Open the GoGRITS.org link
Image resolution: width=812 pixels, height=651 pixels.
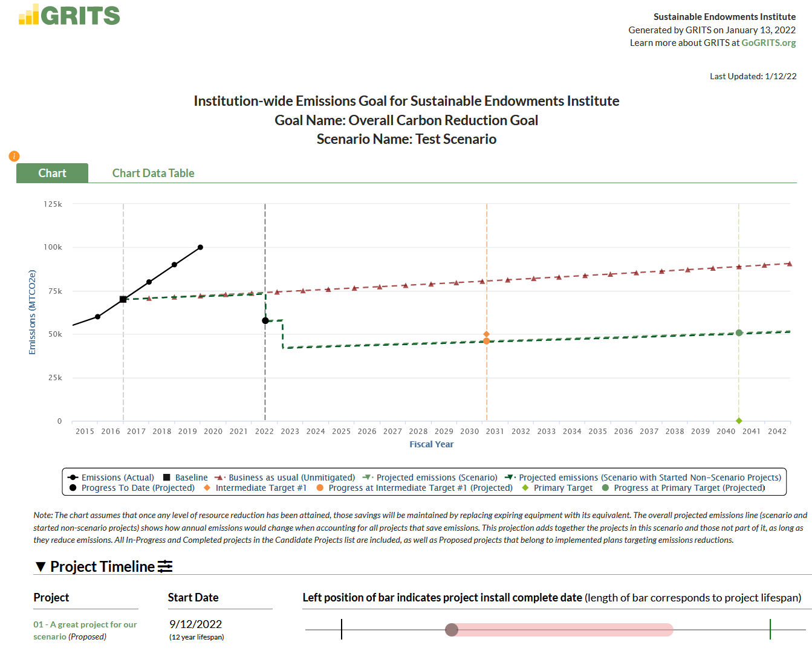click(x=769, y=42)
